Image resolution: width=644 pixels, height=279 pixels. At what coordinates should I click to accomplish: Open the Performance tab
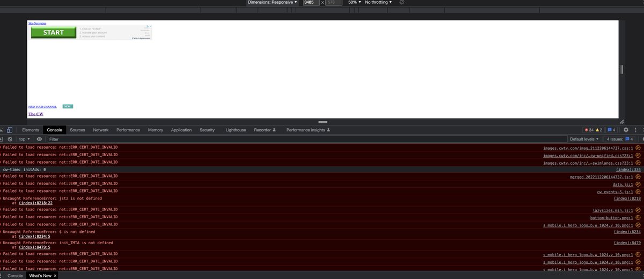(128, 130)
